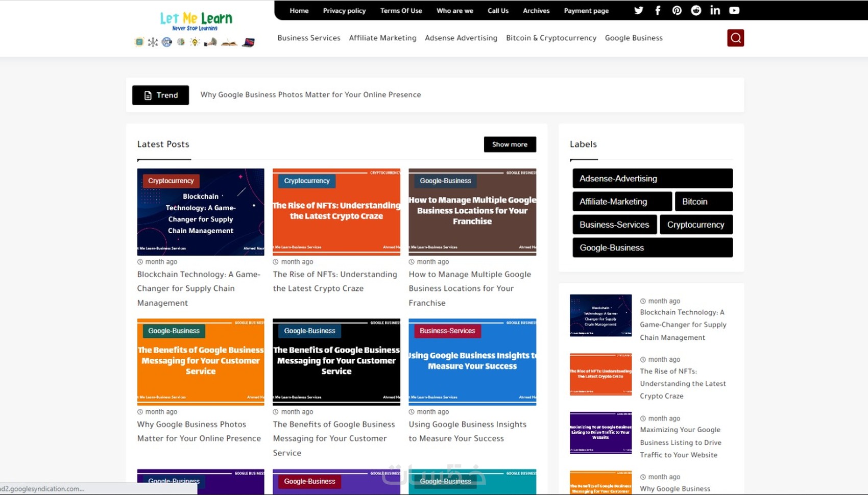Open sidebar Blockchain Technology thumbnail

(x=600, y=315)
